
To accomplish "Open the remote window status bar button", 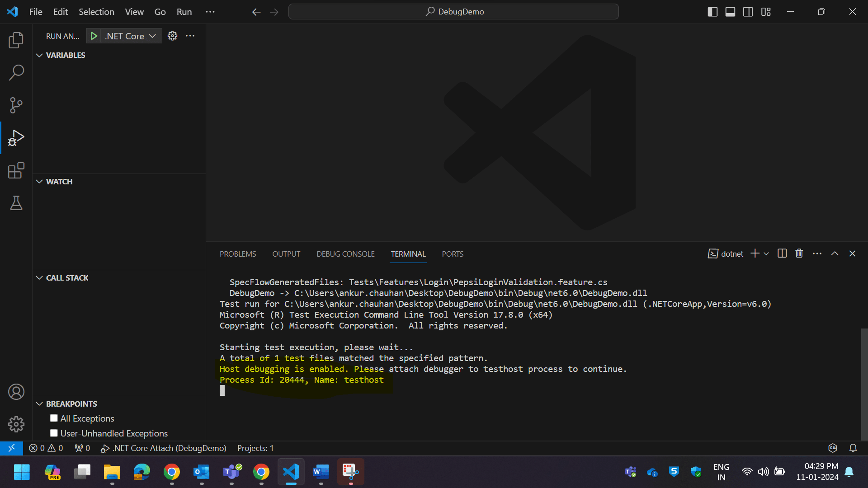I will point(12,448).
